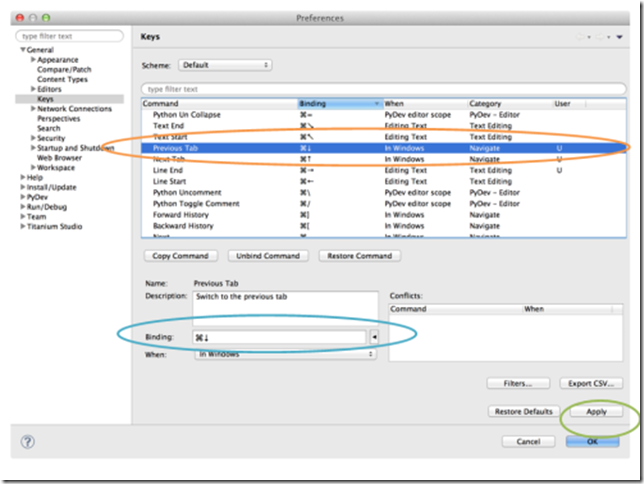This screenshot has height=484, width=644.
Task: Select Keys in the preferences tree
Action: pyautogui.click(x=46, y=99)
